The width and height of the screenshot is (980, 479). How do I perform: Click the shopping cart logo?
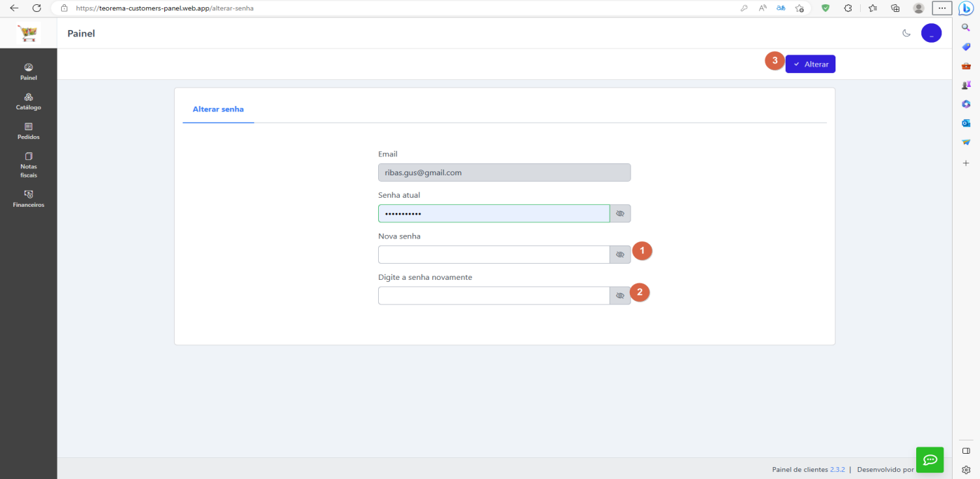pos(29,33)
